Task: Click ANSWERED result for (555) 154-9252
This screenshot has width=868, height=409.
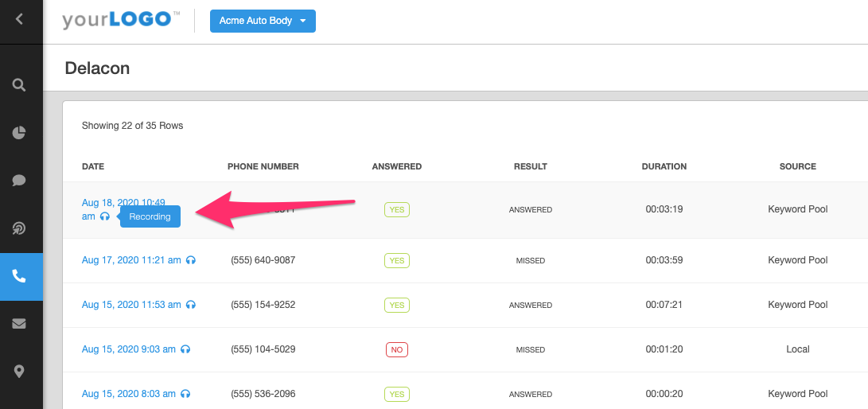Action: click(531, 305)
